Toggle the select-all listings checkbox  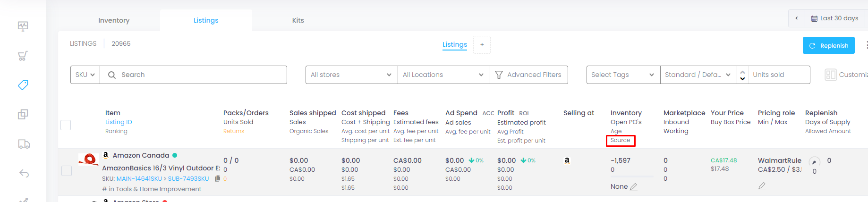coord(66,125)
